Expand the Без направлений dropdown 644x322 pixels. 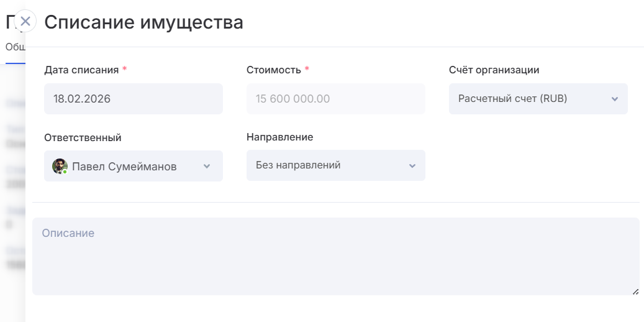pos(335,165)
